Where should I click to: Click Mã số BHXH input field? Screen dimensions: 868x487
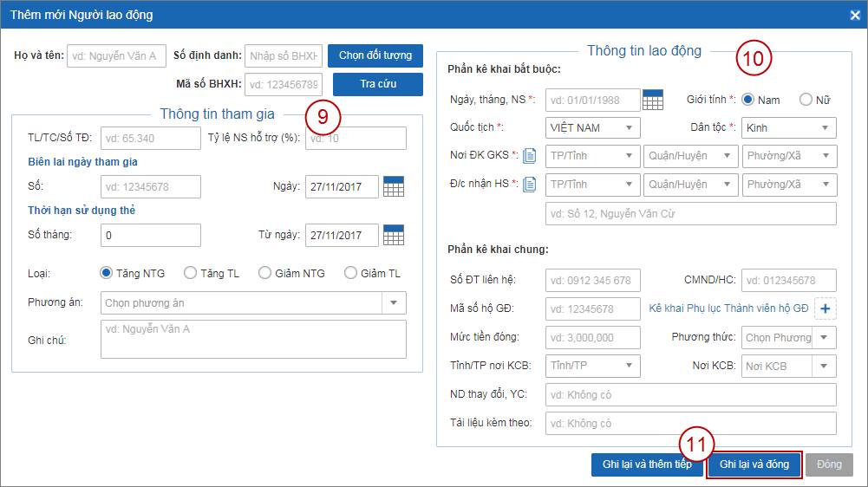(x=284, y=84)
